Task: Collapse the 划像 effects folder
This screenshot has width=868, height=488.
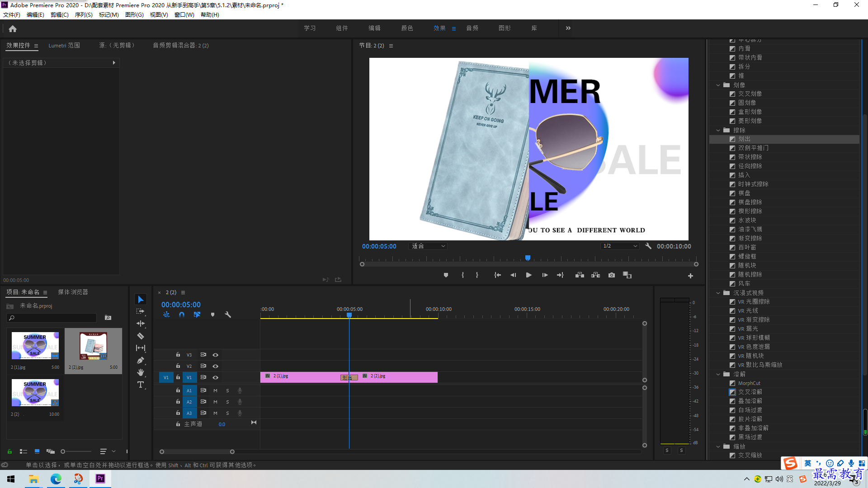Action: pyautogui.click(x=718, y=85)
